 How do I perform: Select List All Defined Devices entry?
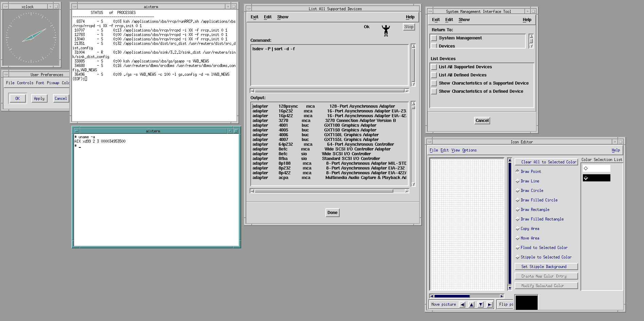click(x=462, y=75)
